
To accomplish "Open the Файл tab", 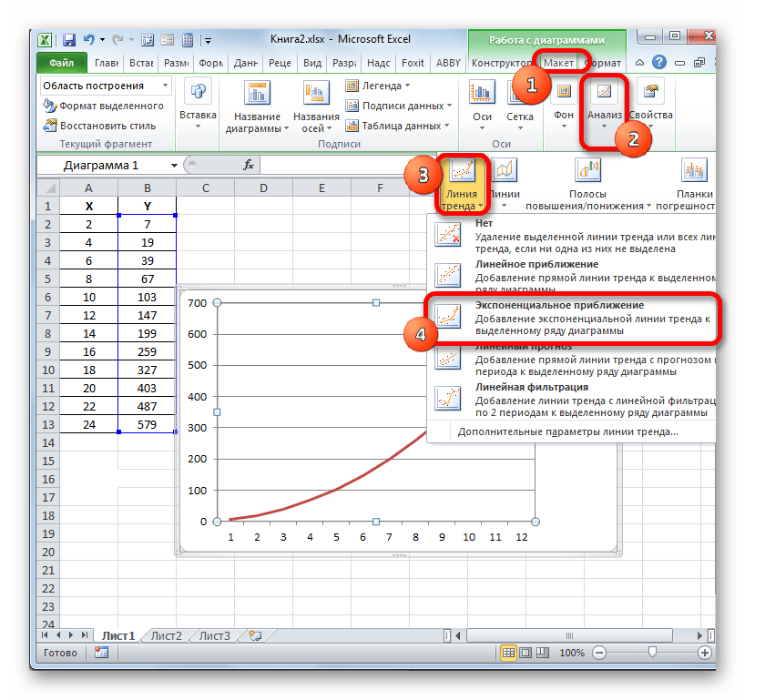I will (x=62, y=63).
